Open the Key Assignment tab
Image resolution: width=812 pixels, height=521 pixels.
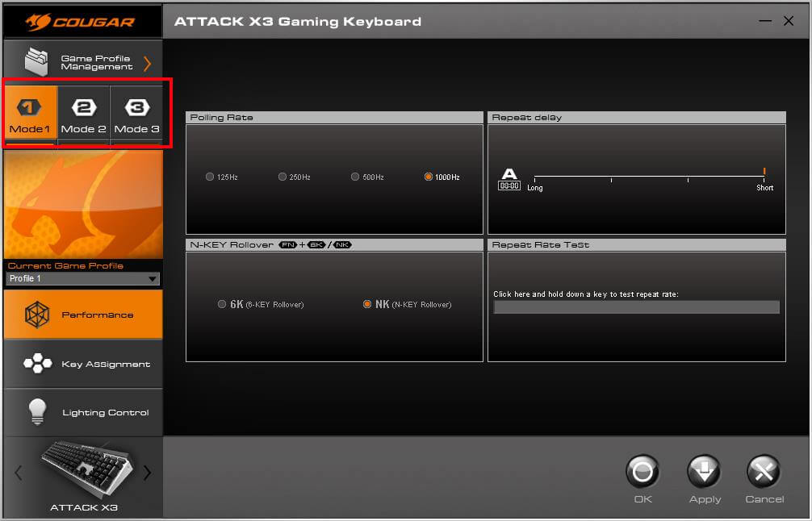click(83, 365)
